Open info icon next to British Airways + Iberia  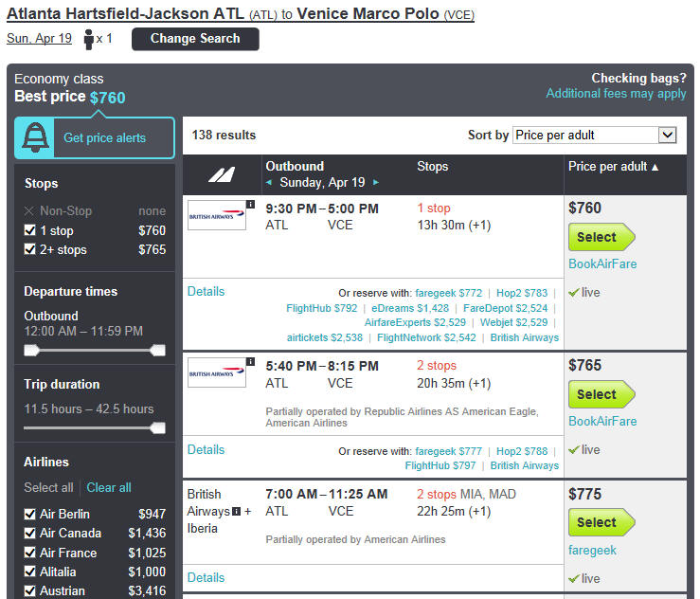[237, 512]
